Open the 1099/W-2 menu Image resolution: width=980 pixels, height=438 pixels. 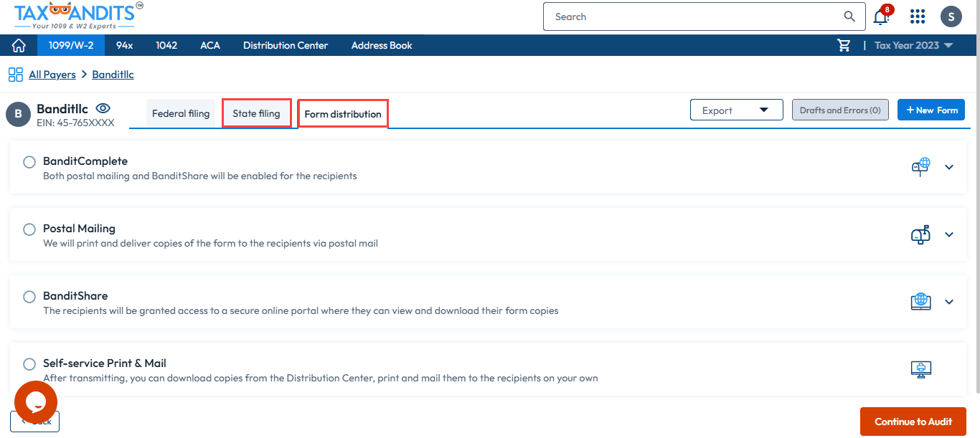pyautogui.click(x=71, y=45)
